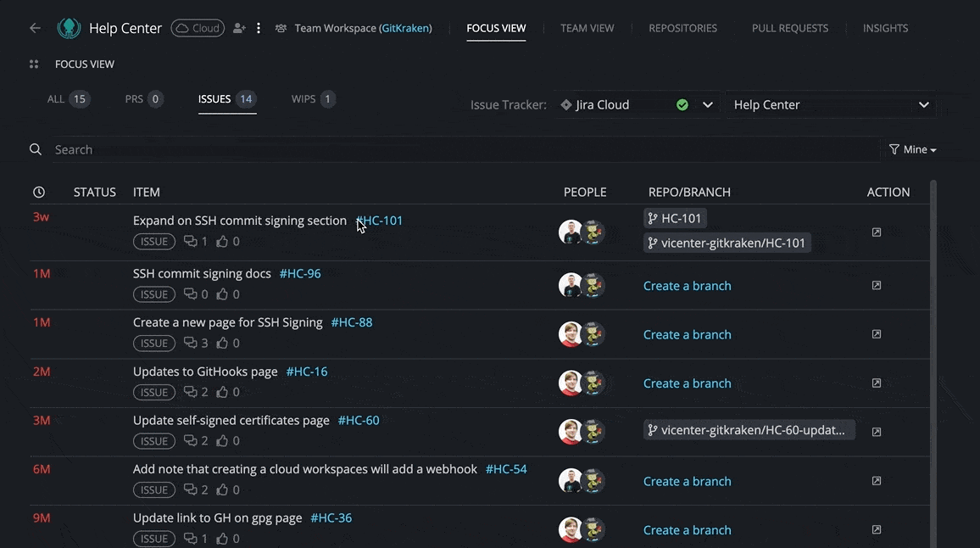Switch to the Team View tab

587,28
